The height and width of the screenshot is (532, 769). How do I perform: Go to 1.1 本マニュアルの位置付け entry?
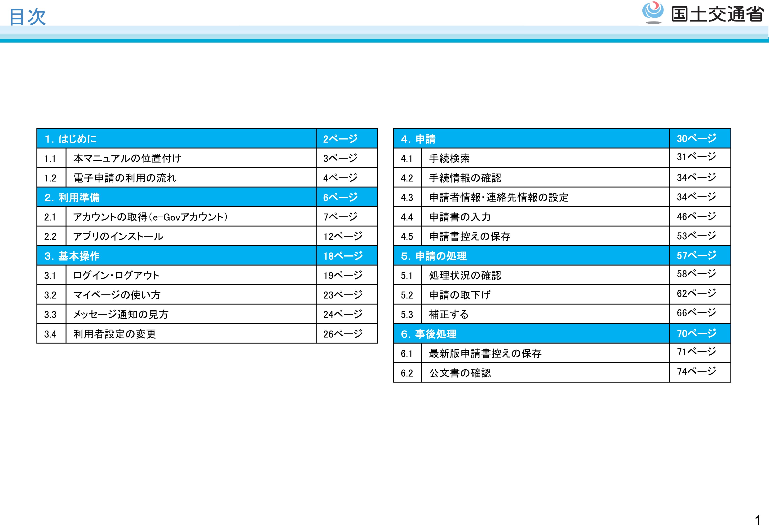pos(127,158)
